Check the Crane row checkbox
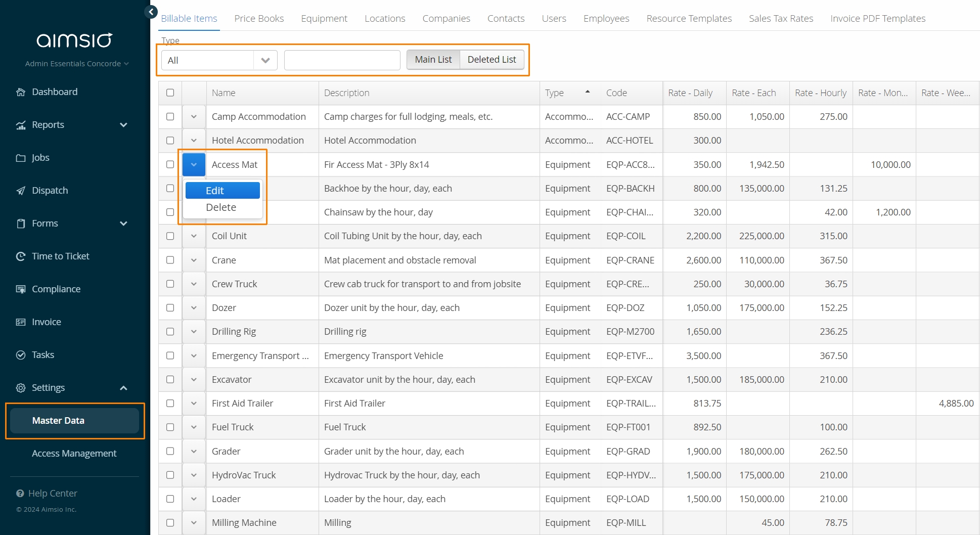The width and height of the screenshot is (980, 535). pos(170,260)
